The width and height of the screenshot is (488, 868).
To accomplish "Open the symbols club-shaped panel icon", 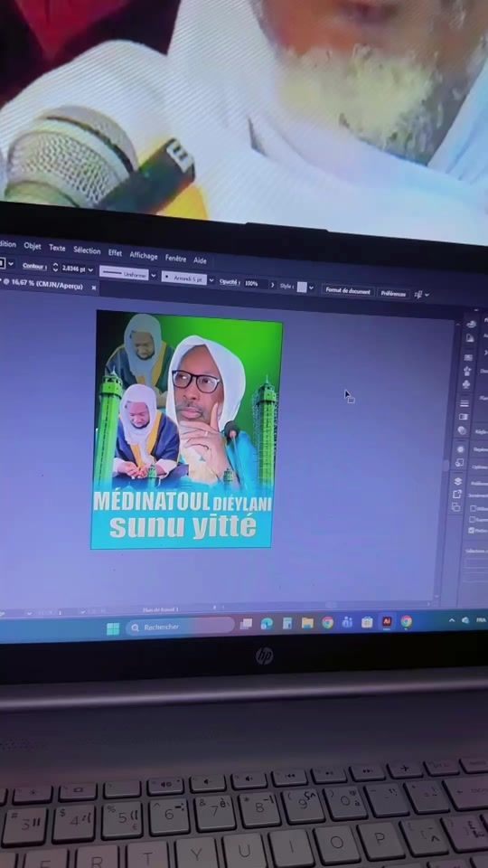I will pyautogui.click(x=466, y=383).
